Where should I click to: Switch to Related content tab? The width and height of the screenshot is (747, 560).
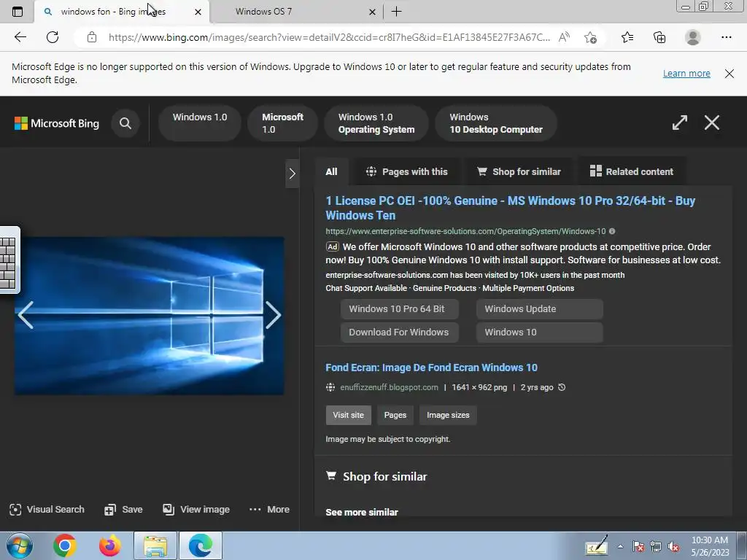point(632,172)
